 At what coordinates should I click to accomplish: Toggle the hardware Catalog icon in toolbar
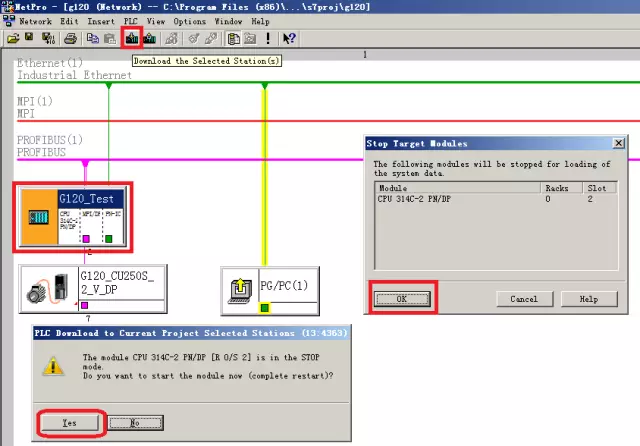[233, 39]
